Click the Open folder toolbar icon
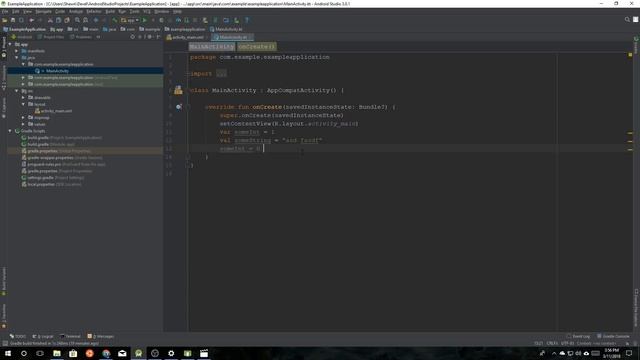The image size is (640, 360). point(5,20)
